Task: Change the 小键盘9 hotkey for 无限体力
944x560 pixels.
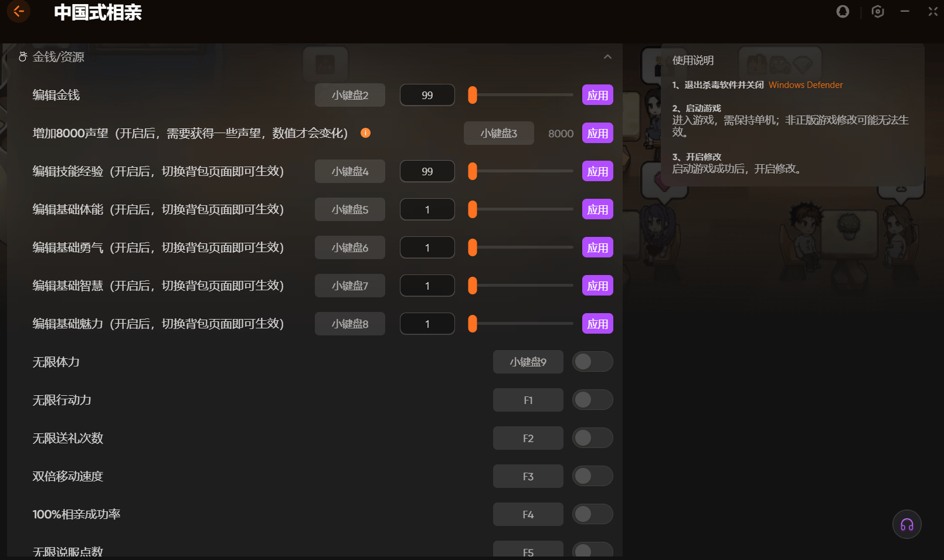Action: pos(528,362)
